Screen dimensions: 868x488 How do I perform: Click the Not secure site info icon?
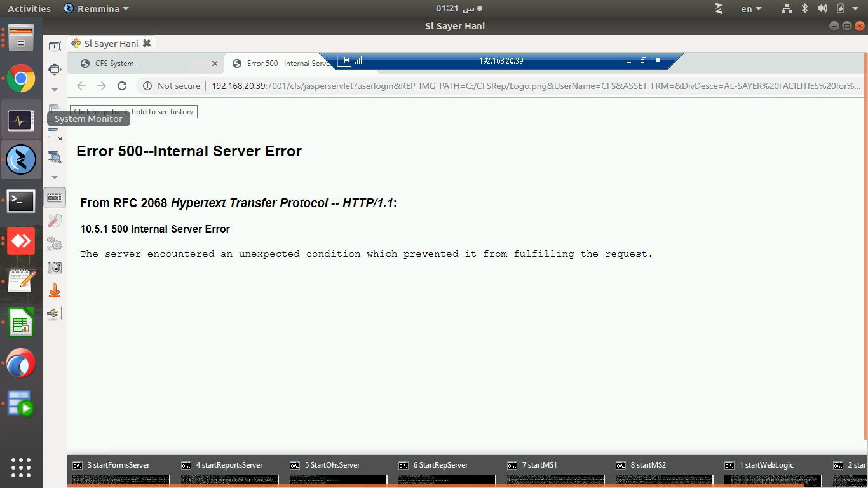[147, 86]
